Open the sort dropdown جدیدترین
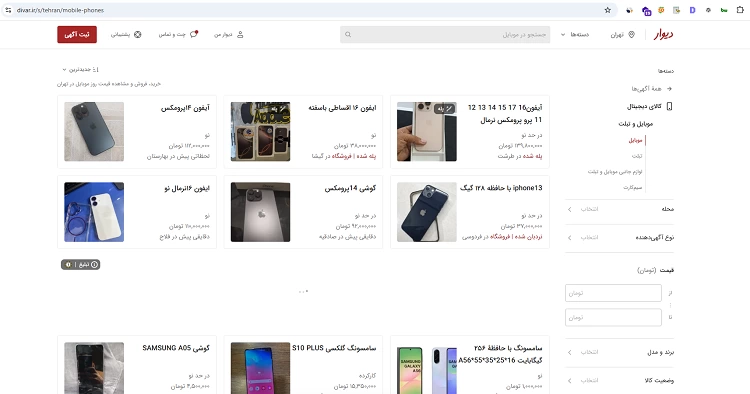This screenshot has height=394, width=750. click(80, 69)
